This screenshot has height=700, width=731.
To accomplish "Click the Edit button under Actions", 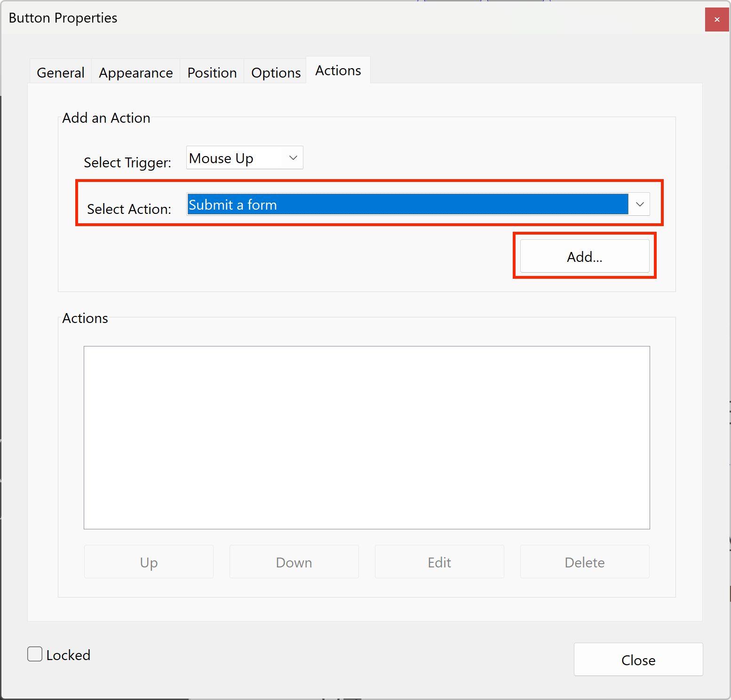I will [439, 562].
